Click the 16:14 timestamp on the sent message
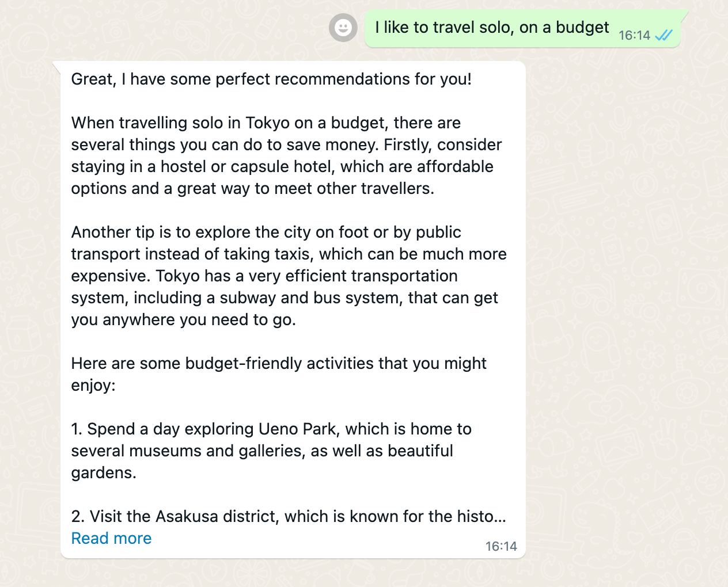 tap(634, 35)
